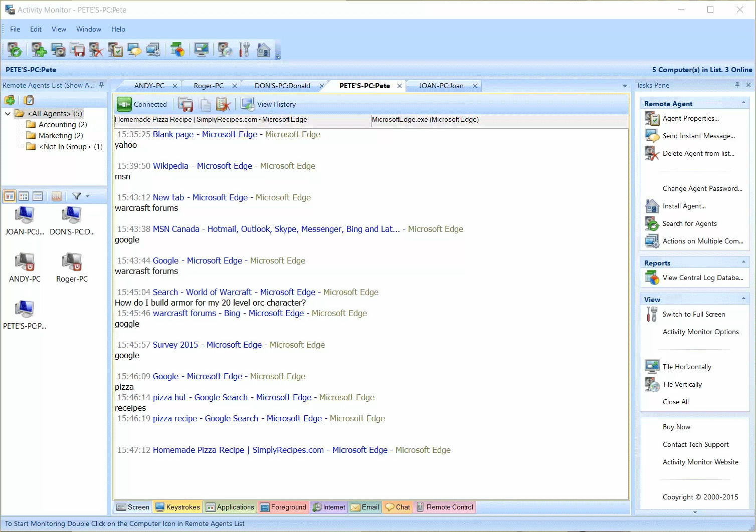Open the View Central Log Database report icon
Viewport: 756px width, 532px height.
(652, 278)
